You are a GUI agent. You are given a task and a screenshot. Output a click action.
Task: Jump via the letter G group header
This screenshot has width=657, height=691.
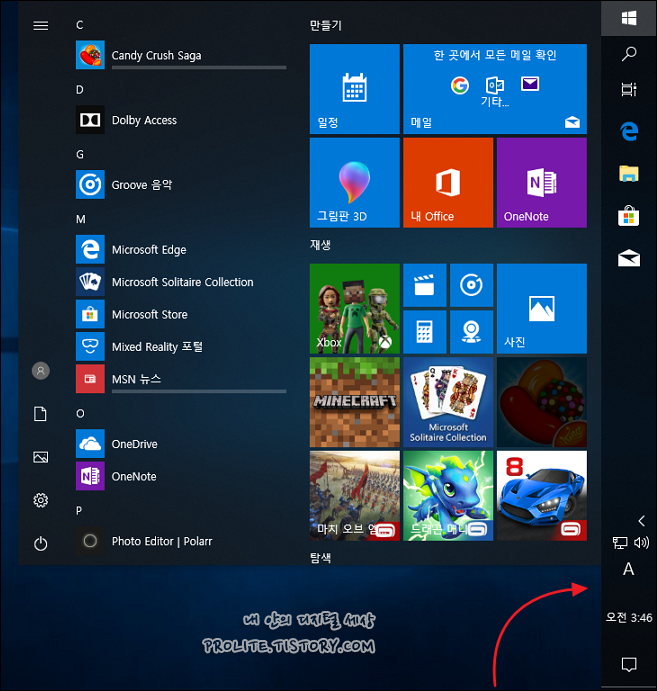(x=80, y=155)
